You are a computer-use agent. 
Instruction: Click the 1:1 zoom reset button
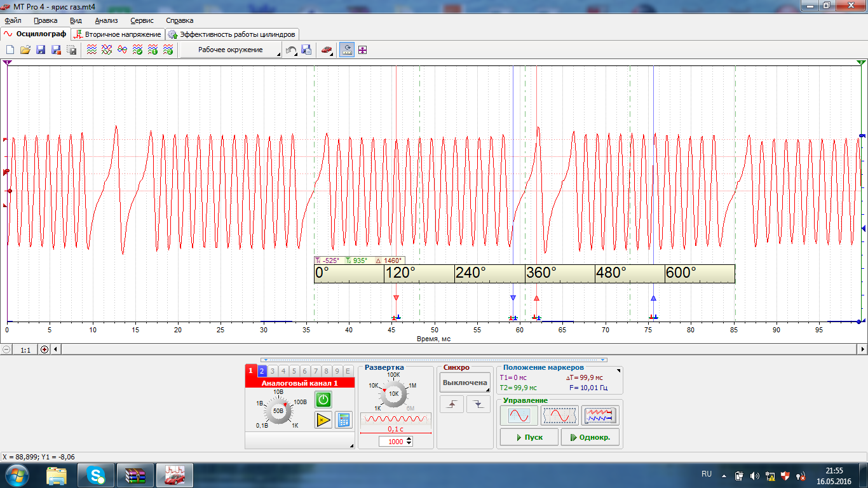pyautogui.click(x=25, y=349)
